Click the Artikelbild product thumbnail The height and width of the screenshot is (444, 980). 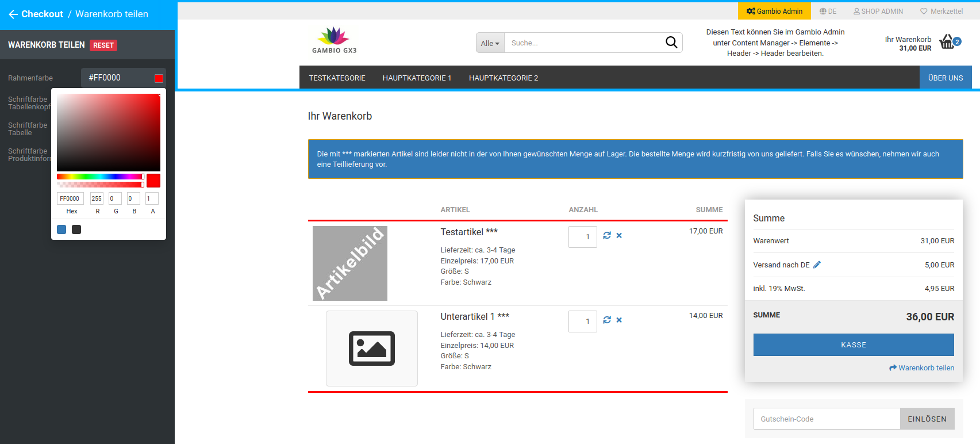(x=349, y=263)
